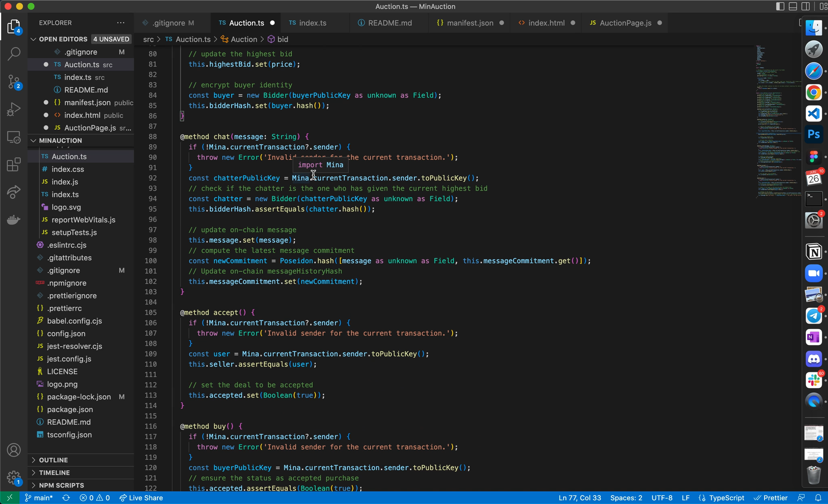828x504 pixels.
Task: Change indentation via Spaces: 2
Action: click(x=626, y=498)
